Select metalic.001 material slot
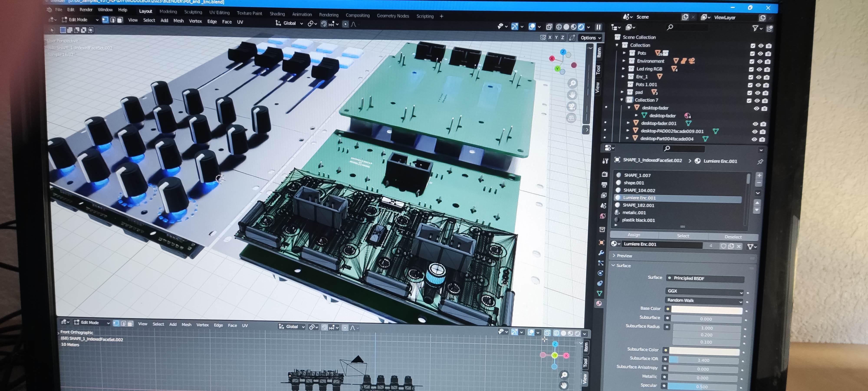 (x=634, y=212)
